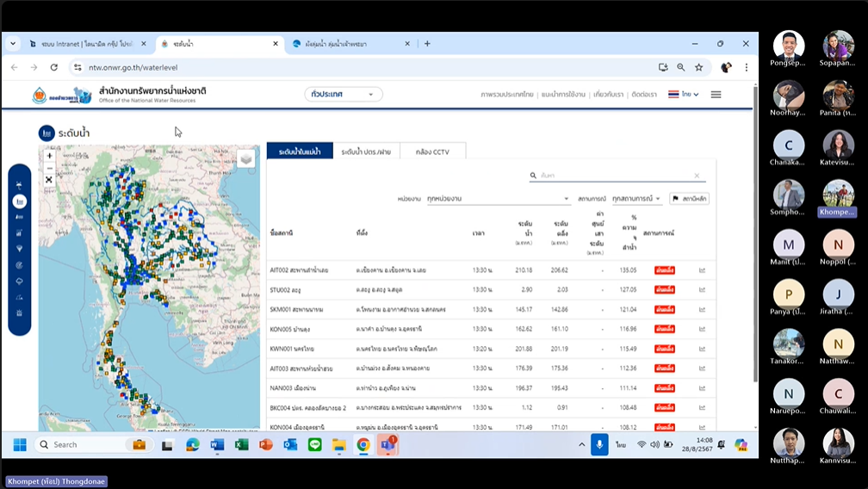Open graph for KWN001 station row
This screenshot has width=868, height=489.
pos(703,349)
